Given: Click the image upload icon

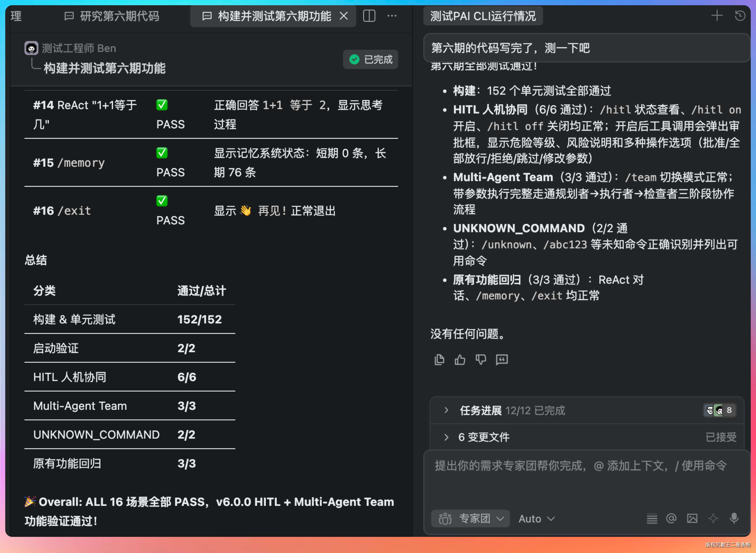Looking at the screenshot, I should (692, 519).
